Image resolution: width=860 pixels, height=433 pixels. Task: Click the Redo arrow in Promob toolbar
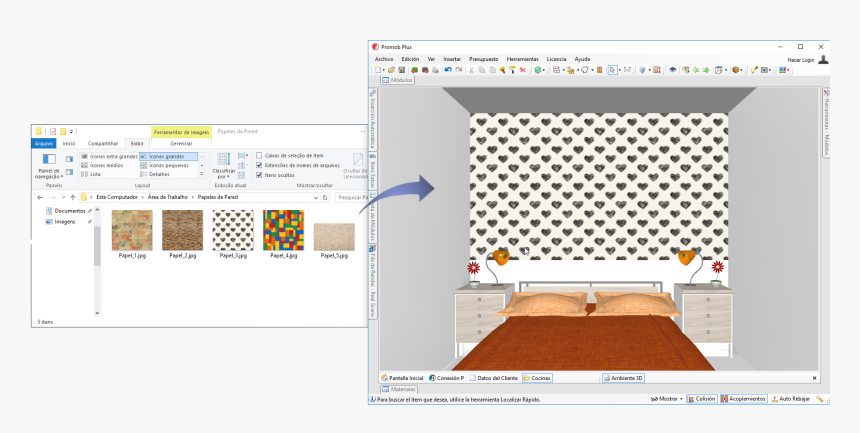coord(459,70)
